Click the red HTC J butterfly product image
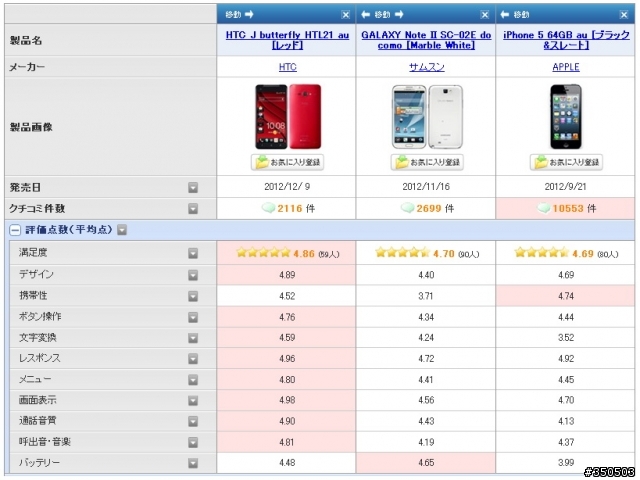The image size is (640, 480). [x=288, y=117]
